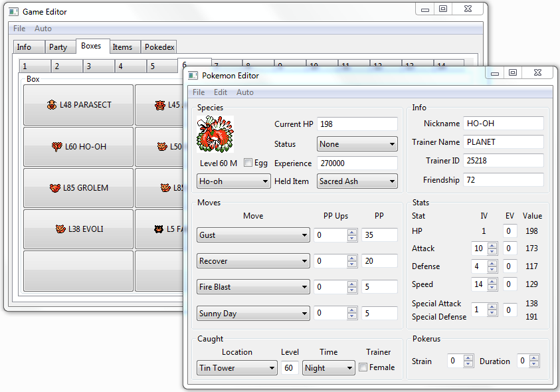Click the caught Level field showing 60
The width and height of the screenshot is (560, 392).
290,367
